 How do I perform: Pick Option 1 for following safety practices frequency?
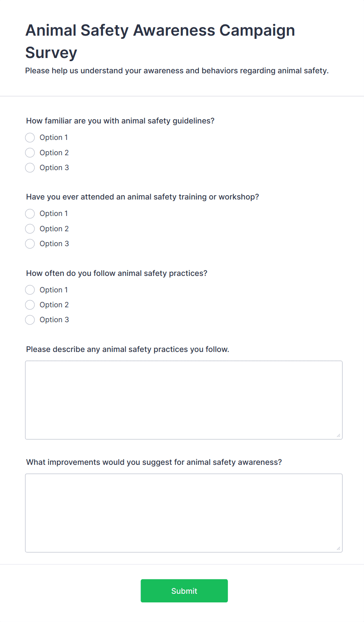pyautogui.click(x=30, y=290)
